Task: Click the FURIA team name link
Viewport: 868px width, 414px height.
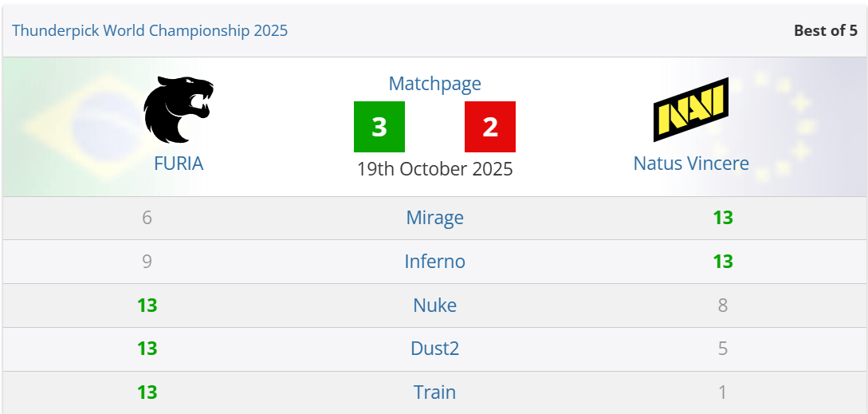Action: click(179, 164)
